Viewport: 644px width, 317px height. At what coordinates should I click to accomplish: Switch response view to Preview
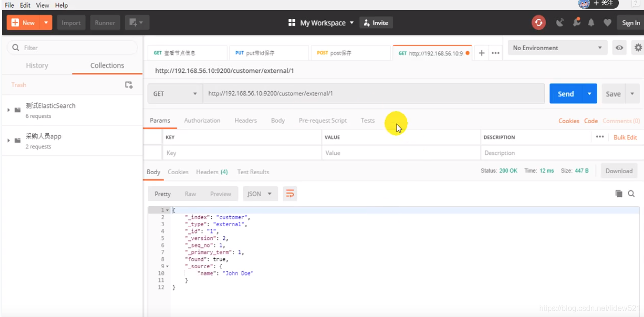coord(221,194)
